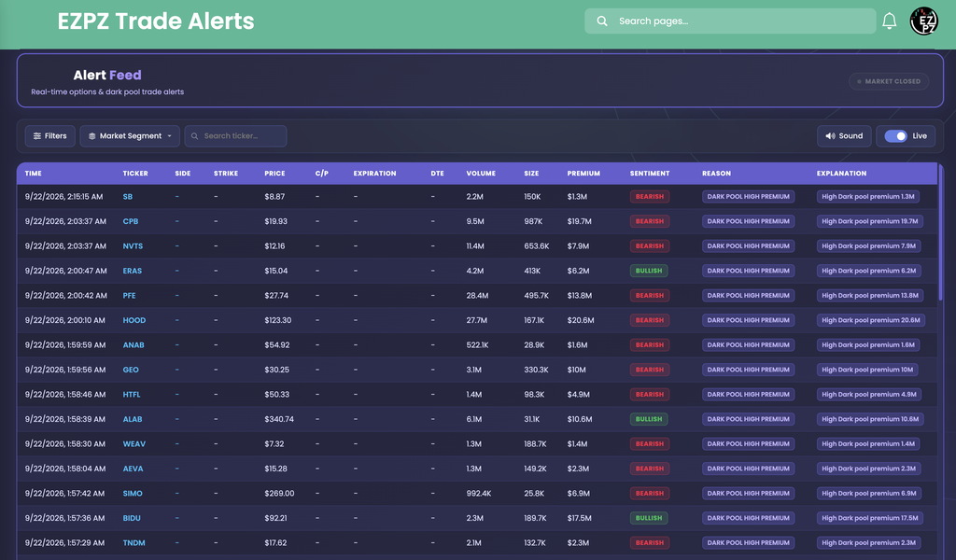The width and height of the screenshot is (956, 560).
Task: Open HOOD ticker link
Action: 134,320
